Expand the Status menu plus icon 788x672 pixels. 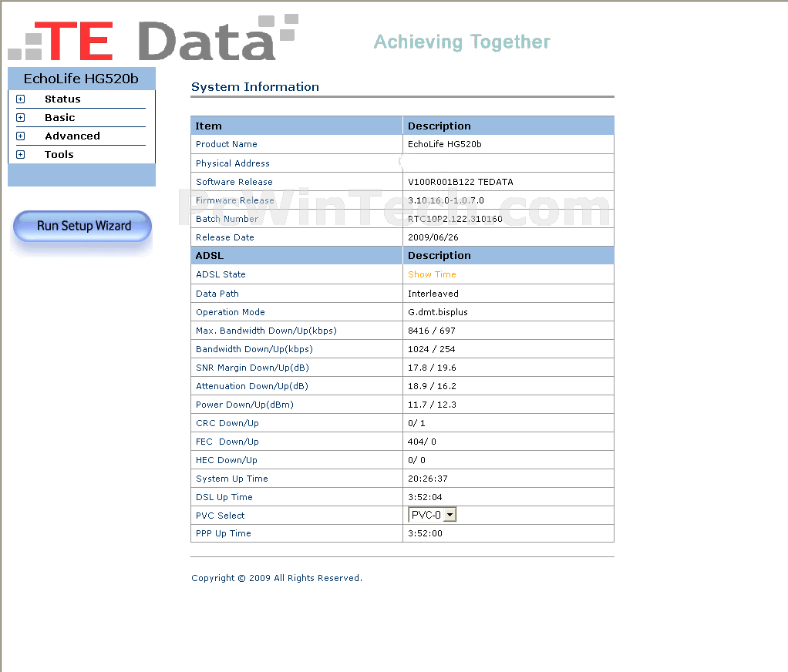pyautogui.click(x=21, y=99)
